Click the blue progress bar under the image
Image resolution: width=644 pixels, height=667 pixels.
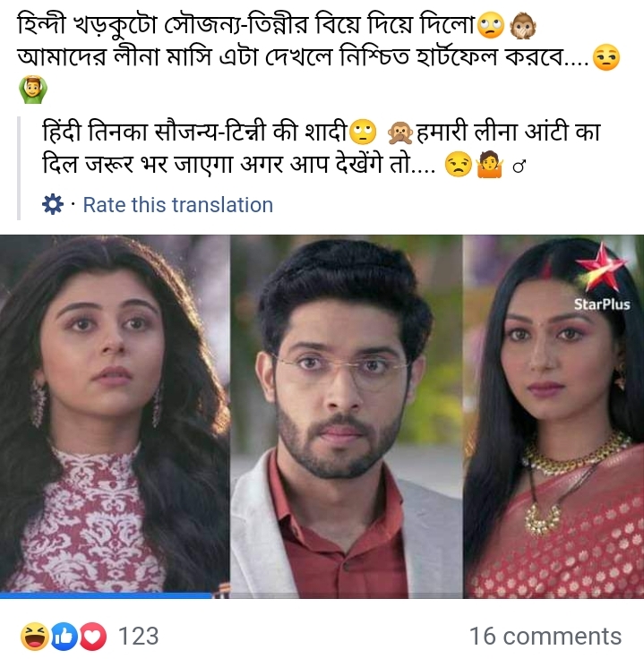pos(106,595)
